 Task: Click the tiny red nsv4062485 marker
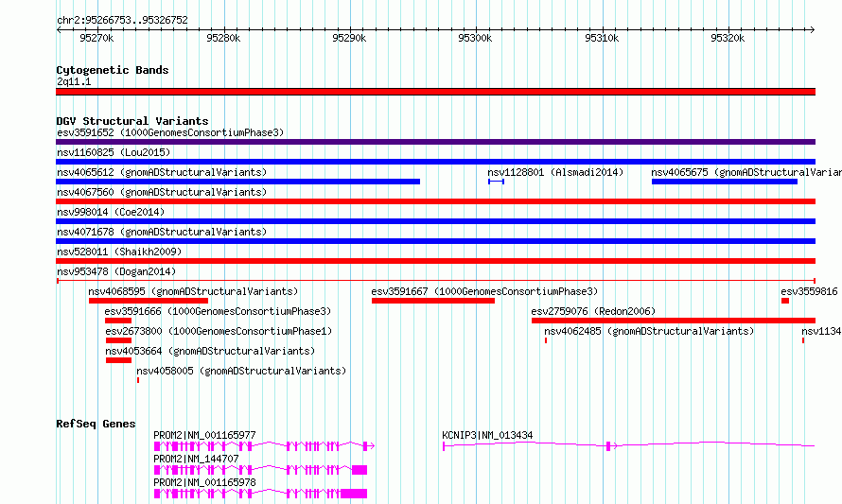coord(546,340)
